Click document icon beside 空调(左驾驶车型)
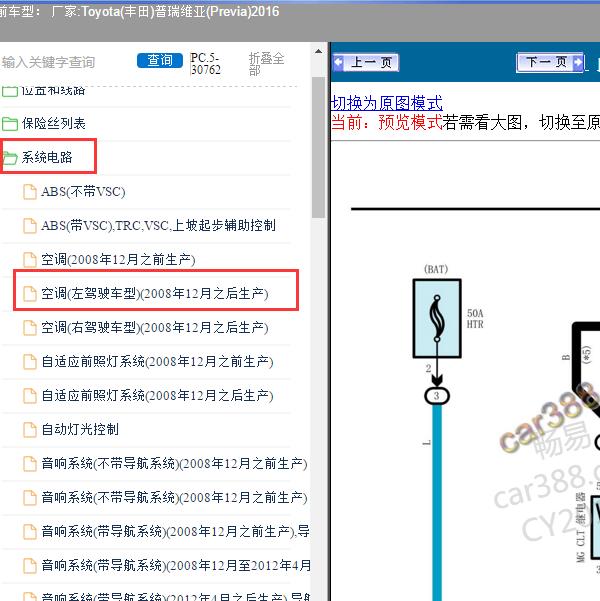The height and width of the screenshot is (601, 600). click(x=30, y=294)
